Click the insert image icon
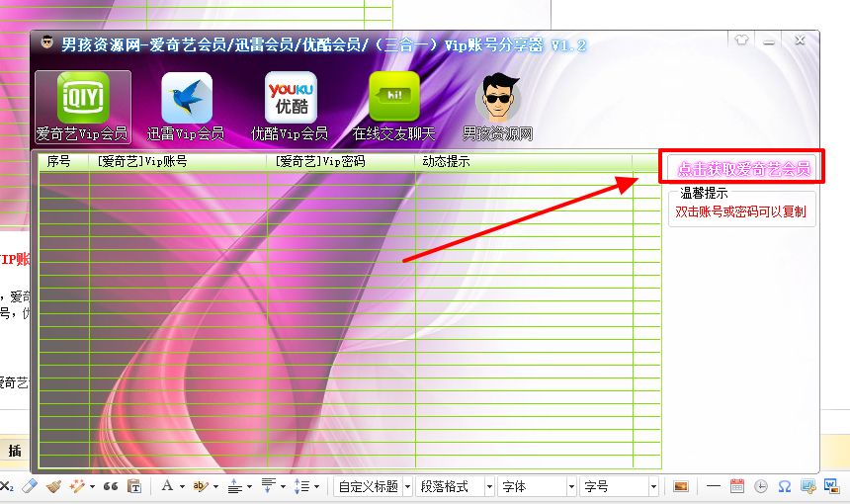850x504 pixels. [680, 486]
